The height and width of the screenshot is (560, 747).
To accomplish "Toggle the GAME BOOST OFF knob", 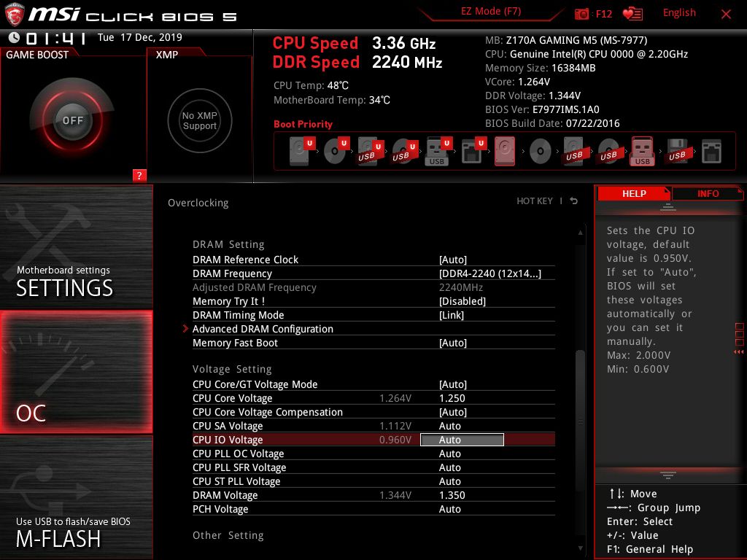I will pyautogui.click(x=72, y=120).
